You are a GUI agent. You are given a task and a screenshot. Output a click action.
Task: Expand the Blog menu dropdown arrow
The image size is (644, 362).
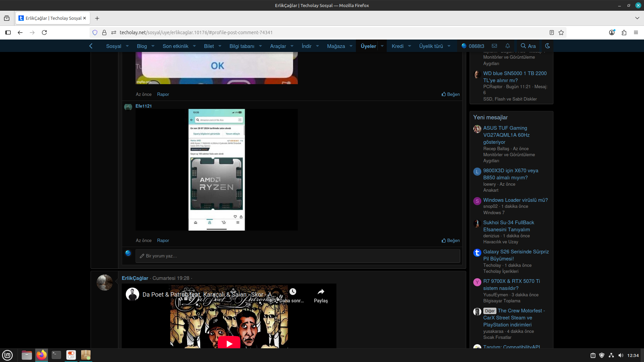click(153, 46)
